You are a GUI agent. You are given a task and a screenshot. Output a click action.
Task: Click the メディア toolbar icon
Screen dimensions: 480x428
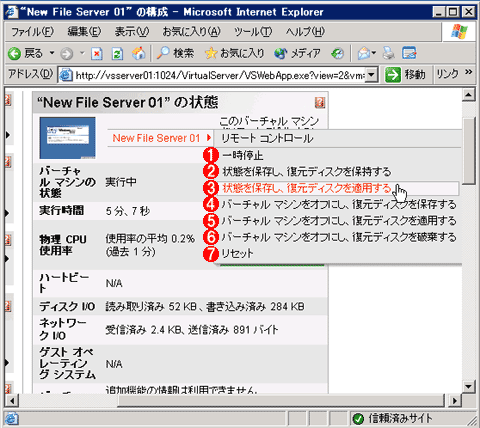click(x=297, y=53)
